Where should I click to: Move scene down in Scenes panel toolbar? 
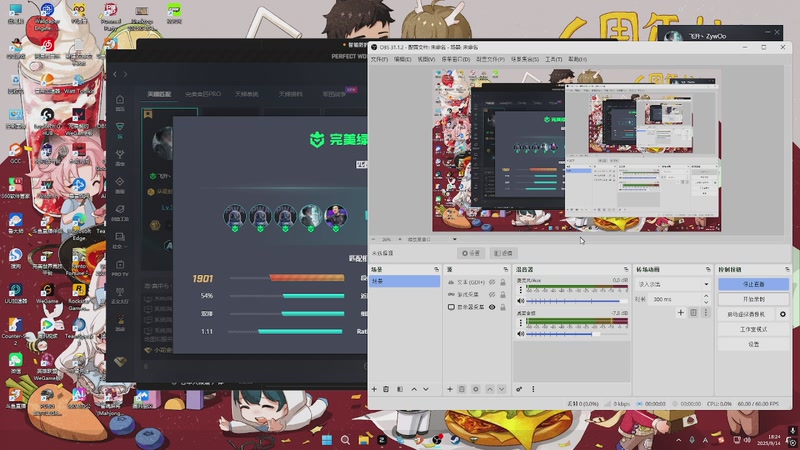tap(426, 389)
